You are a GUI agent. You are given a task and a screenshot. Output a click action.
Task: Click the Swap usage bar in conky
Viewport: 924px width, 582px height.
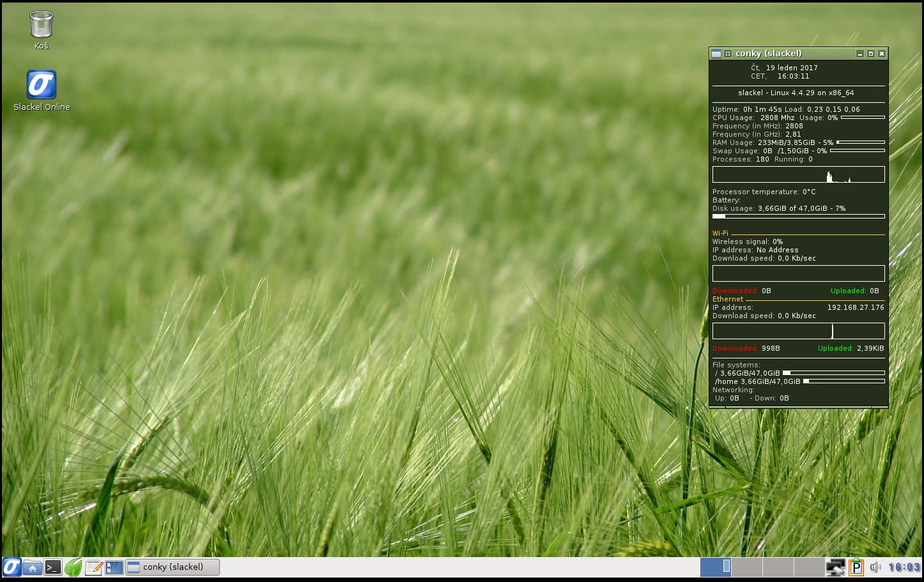[858, 151]
